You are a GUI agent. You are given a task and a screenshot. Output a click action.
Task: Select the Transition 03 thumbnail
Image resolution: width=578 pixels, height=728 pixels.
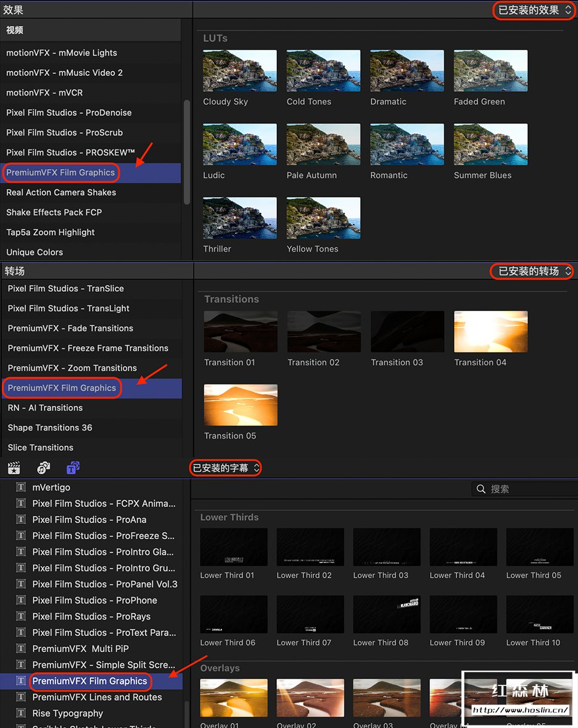(408, 331)
